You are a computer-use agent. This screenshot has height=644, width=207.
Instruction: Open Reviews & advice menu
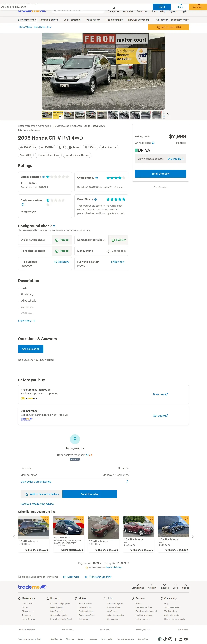point(49,20)
